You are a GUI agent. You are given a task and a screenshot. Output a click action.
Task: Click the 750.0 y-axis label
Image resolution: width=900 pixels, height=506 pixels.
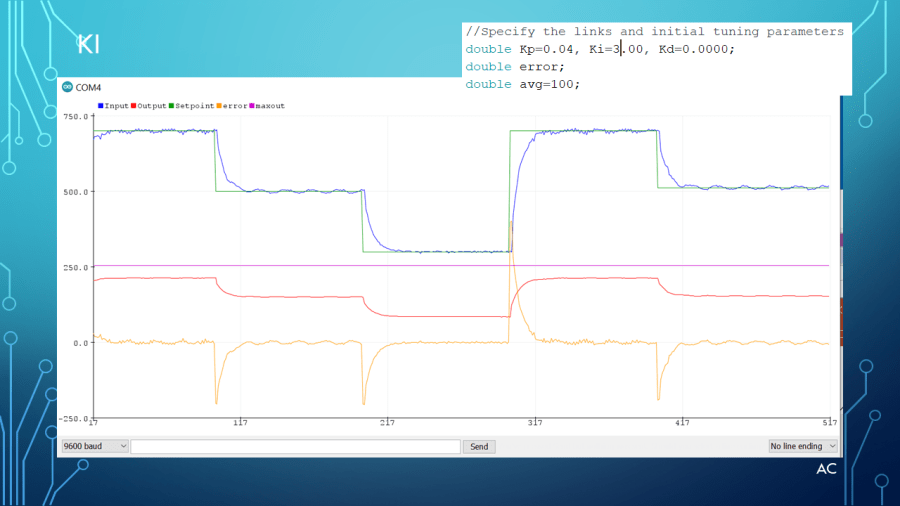75,117
